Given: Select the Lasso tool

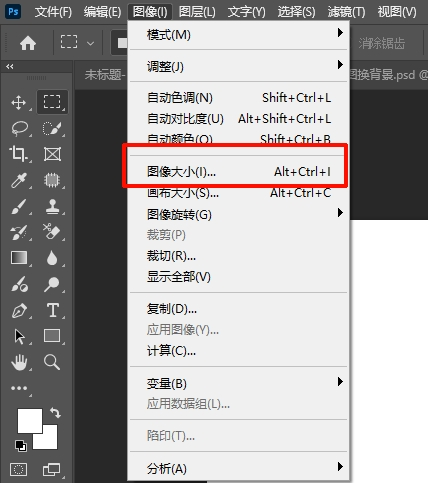Looking at the screenshot, I should (19, 128).
